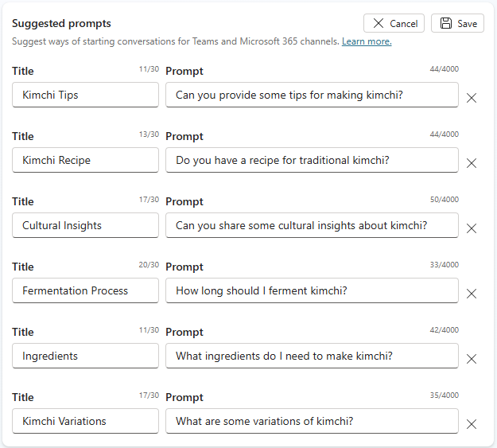The height and width of the screenshot is (448, 497).
Task: Edit the ferment kimchi prompt field
Action: click(x=312, y=290)
